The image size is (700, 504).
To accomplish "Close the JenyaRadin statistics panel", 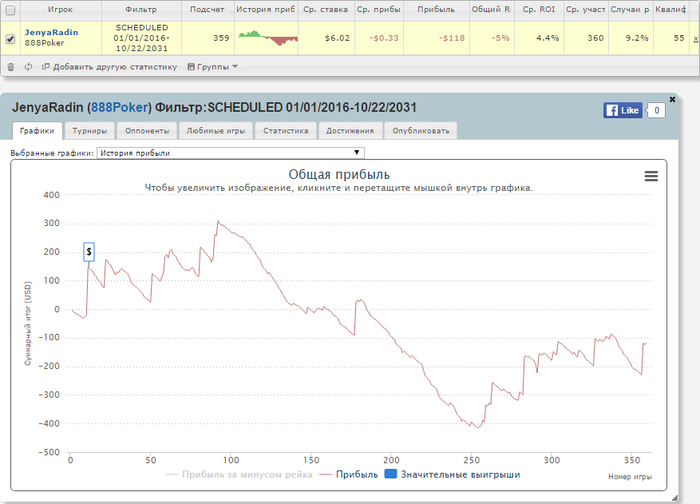I will [x=672, y=100].
